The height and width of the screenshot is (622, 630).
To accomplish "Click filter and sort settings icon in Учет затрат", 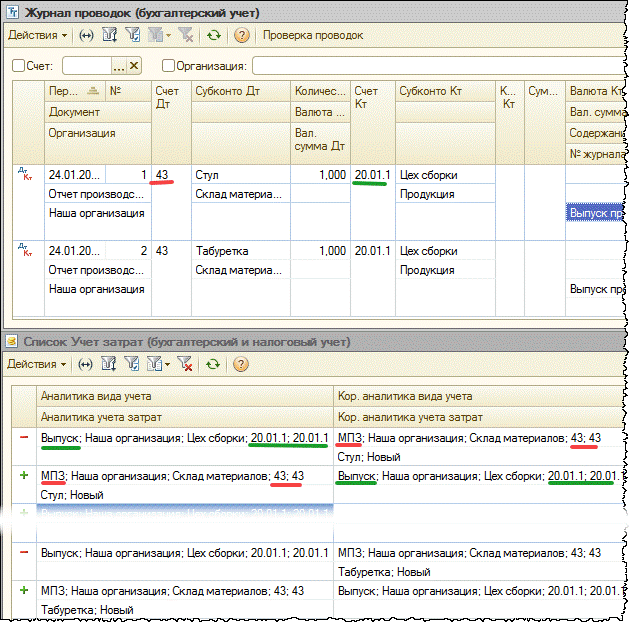I will (108, 364).
